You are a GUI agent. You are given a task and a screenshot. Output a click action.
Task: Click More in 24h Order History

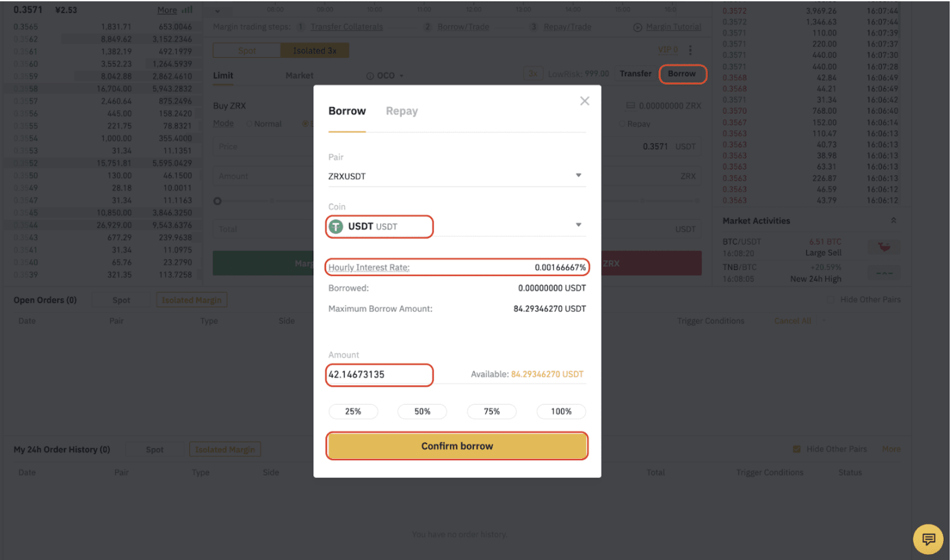(x=891, y=449)
